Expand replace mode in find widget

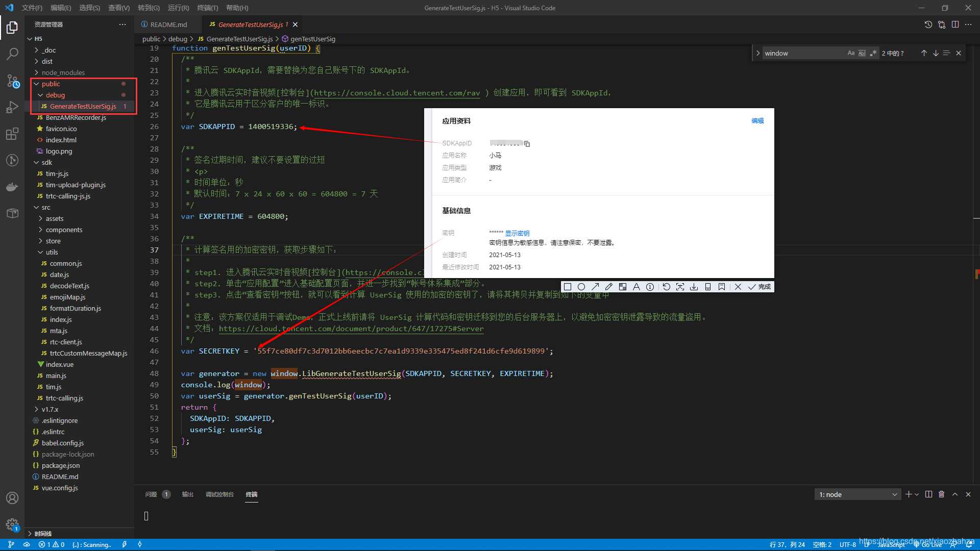[758, 53]
